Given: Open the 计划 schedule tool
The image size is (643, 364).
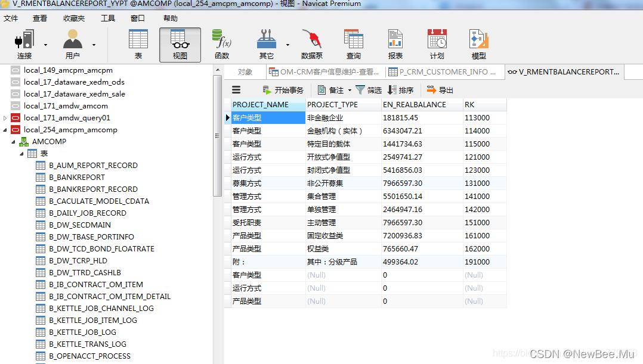Looking at the screenshot, I should [437, 44].
